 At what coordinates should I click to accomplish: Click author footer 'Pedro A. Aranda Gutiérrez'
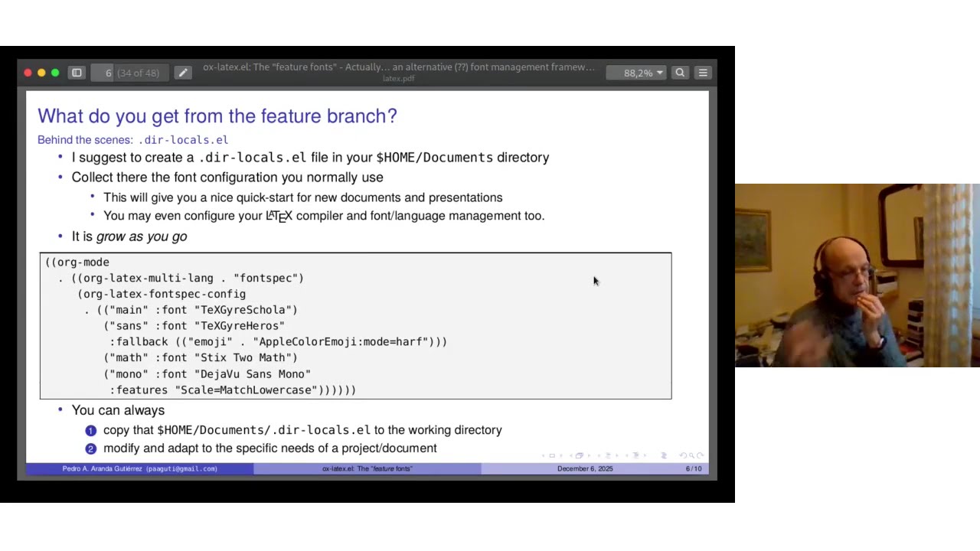(140, 468)
